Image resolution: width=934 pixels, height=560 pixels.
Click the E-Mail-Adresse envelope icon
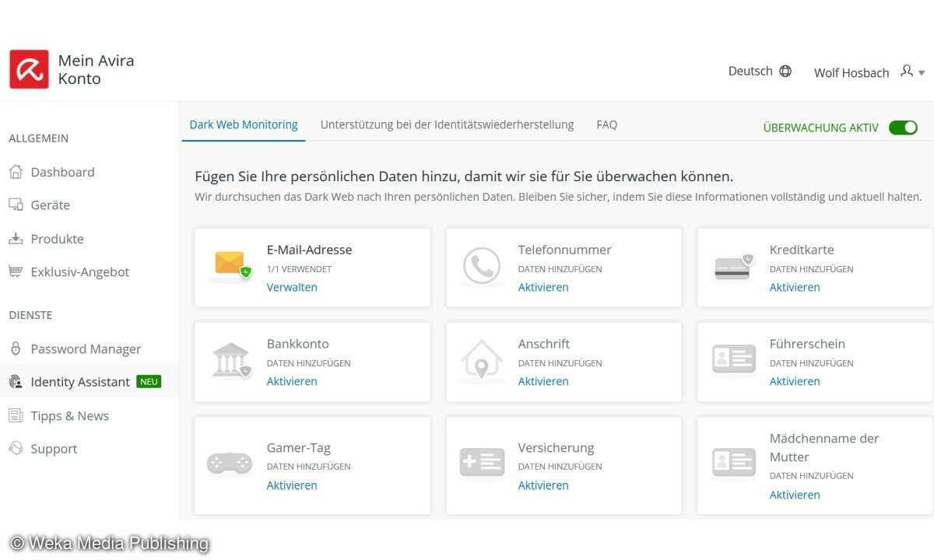[231, 264]
